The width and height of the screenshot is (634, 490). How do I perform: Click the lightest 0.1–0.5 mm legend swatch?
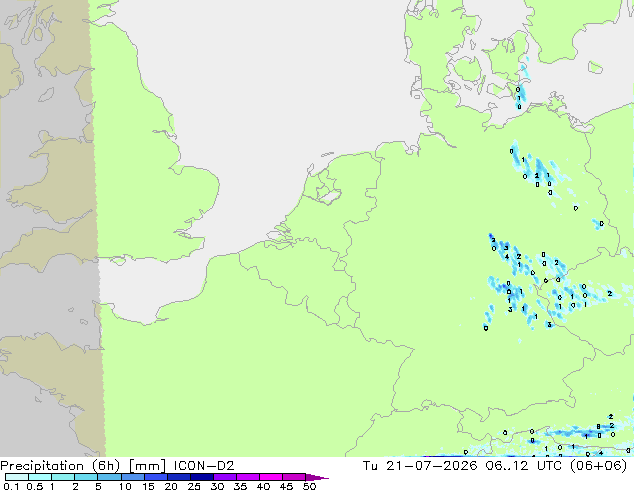coord(17,477)
